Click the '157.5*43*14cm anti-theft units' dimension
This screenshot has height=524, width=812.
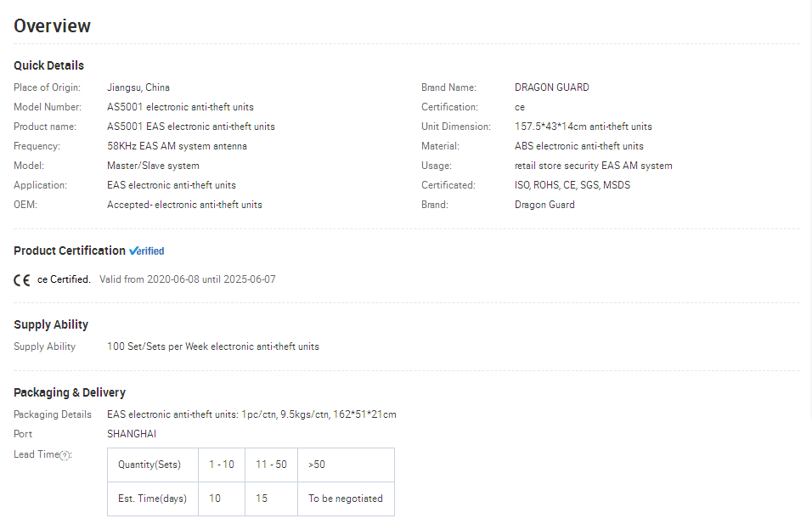click(x=584, y=127)
